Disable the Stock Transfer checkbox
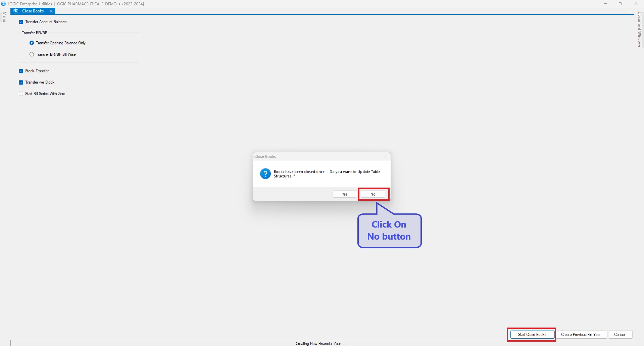644x346 pixels. (x=21, y=71)
